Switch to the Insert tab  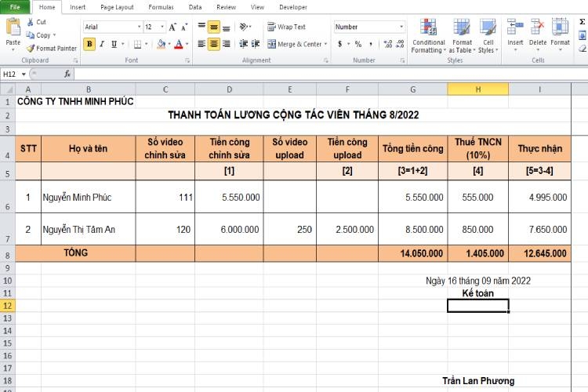pos(78,7)
